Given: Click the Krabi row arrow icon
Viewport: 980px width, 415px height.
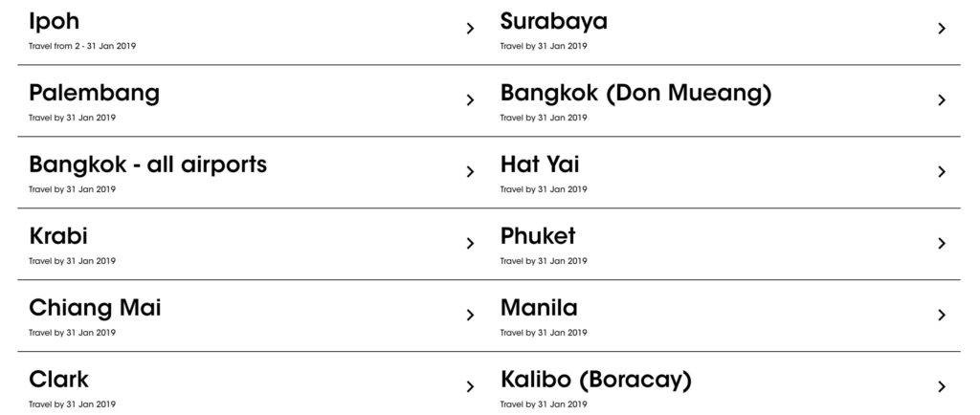Looking at the screenshot, I should click(x=470, y=243).
